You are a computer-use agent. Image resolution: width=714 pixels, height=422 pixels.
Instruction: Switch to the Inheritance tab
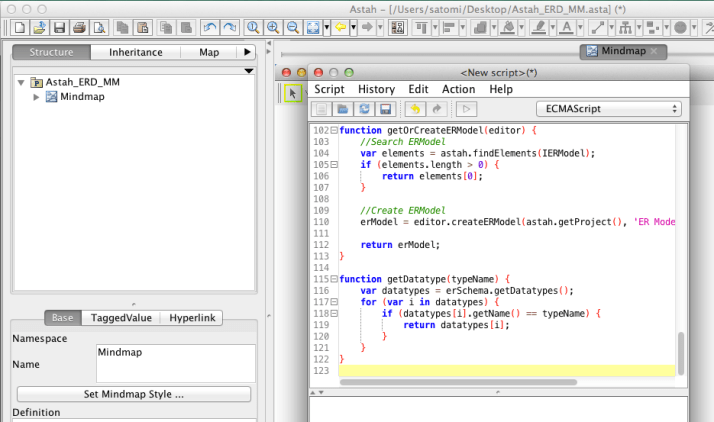(x=135, y=52)
